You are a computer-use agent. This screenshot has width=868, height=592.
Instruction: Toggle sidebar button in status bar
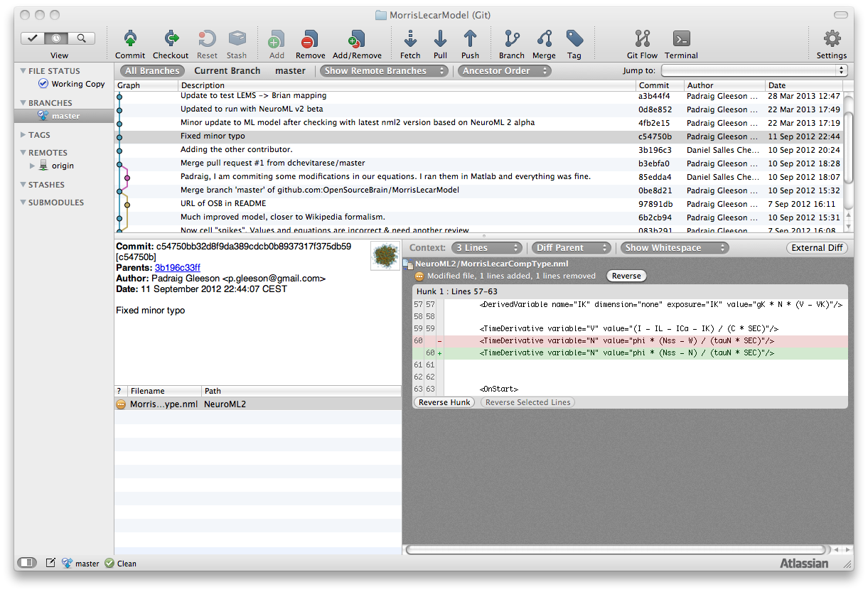coord(26,563)
